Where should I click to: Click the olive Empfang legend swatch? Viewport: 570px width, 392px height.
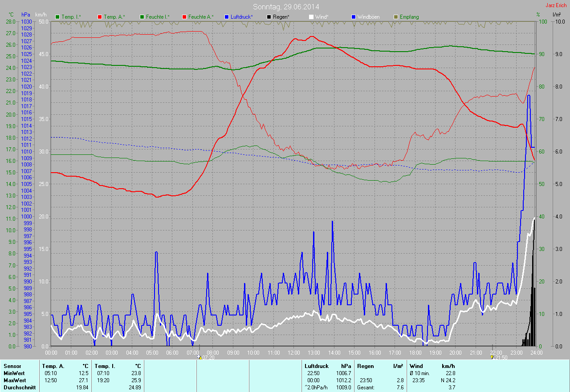point(396,17)
